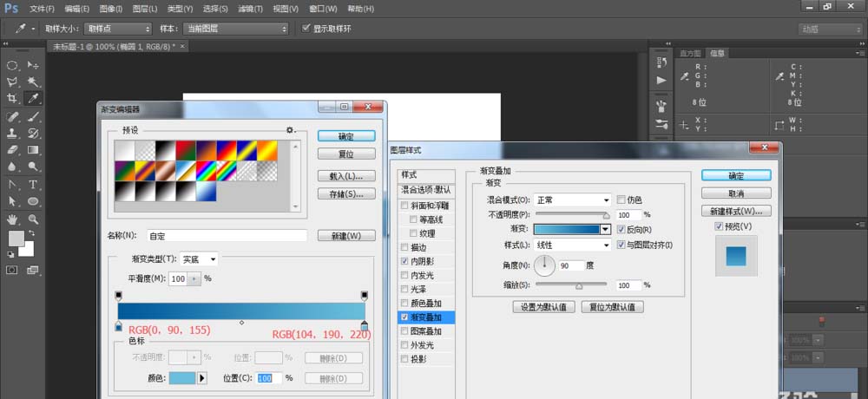This screenshot has width=868, height=399.
Task: Open gradient presets gear menu
Action: [x=290, y=130]
